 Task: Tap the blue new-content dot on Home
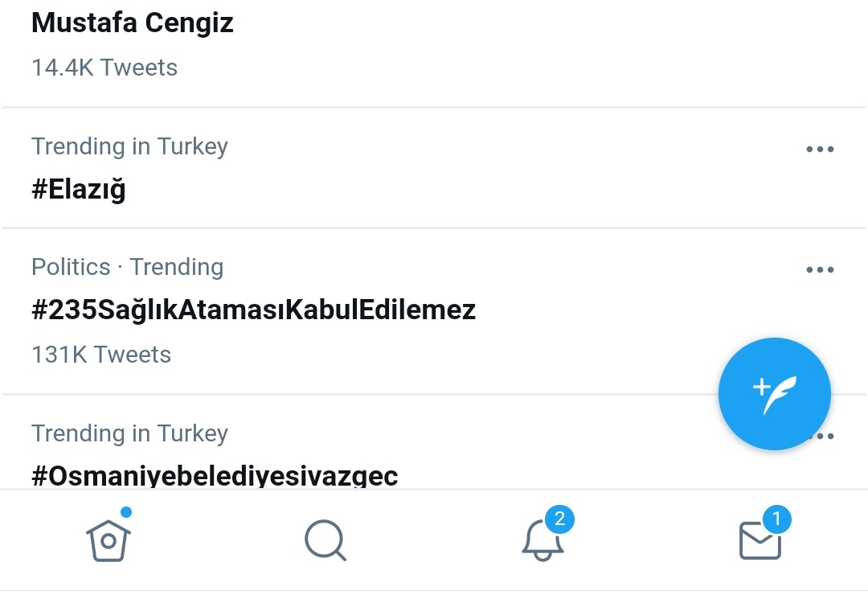(126, 512)
